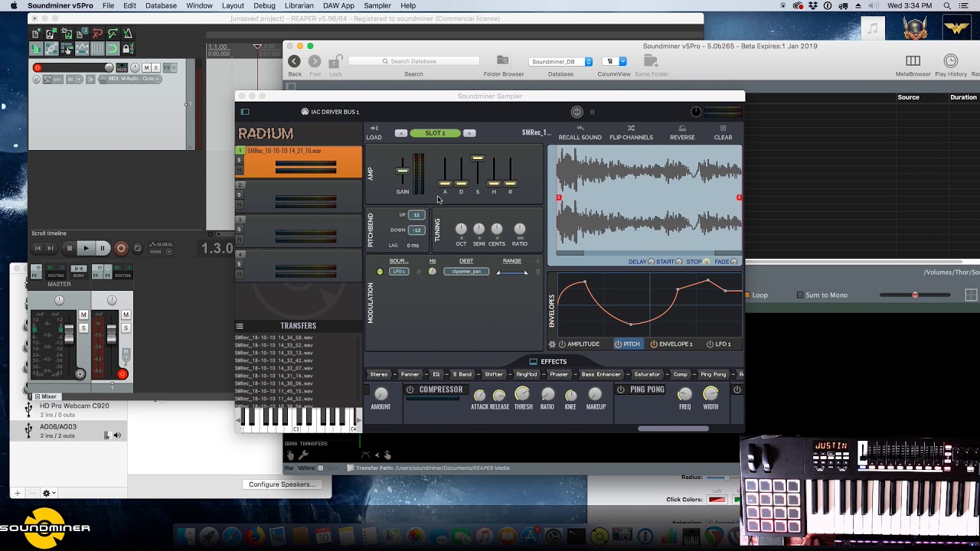Viewport: 980px width, 551px height.
Task: Select the LFO 1 envelope tab
Action: (718, 344)
